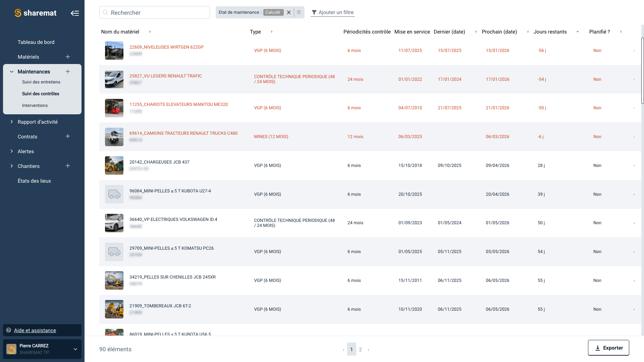The image size is (644, 362).
Task: Open the Interventions page
Action: pos(35,105)
